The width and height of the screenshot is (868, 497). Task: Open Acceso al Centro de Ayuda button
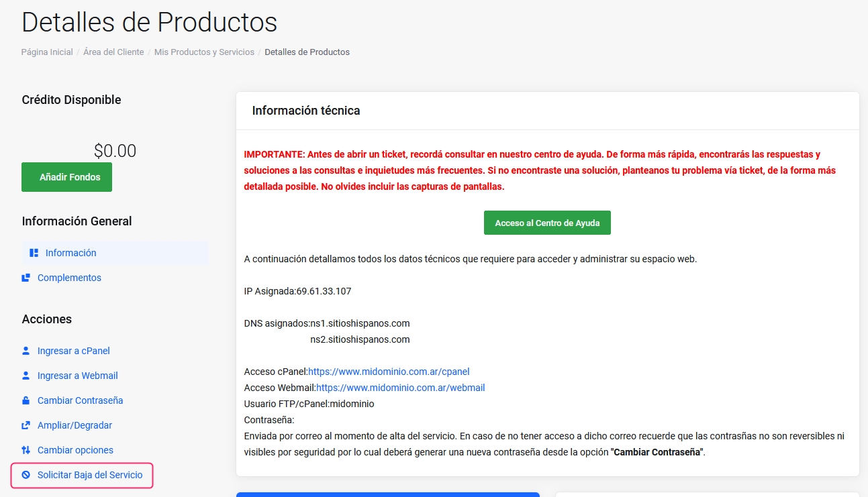coord(547,223)
